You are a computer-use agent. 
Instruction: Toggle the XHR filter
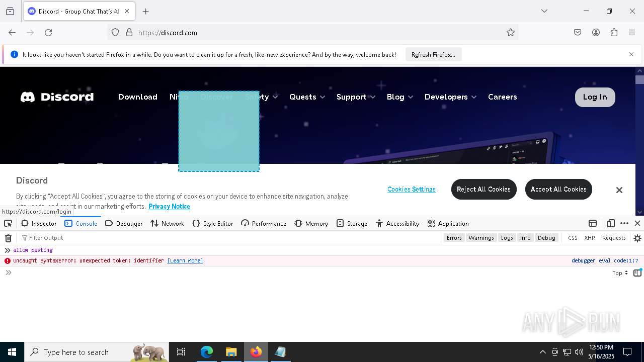tap(590, 238)
